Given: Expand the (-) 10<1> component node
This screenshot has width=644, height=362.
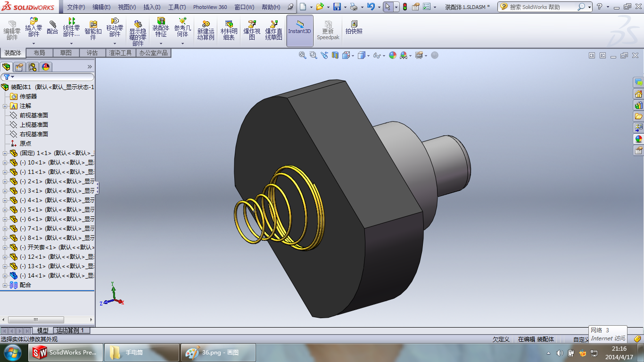Looking at the screenshot, I should [5, 163].
